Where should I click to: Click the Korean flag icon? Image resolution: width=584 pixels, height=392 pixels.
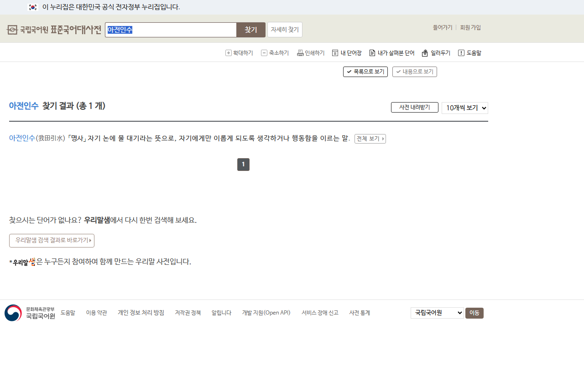coord(32,7)
